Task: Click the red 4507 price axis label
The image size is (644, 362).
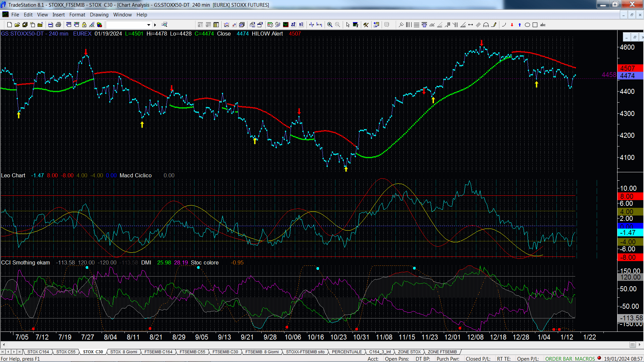Action: coord(630,68)
